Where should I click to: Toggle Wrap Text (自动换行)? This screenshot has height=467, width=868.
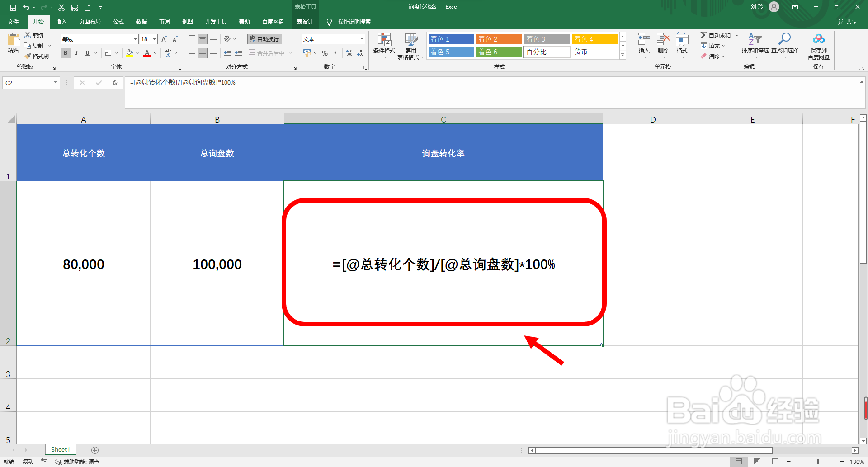tap(264, 39)
